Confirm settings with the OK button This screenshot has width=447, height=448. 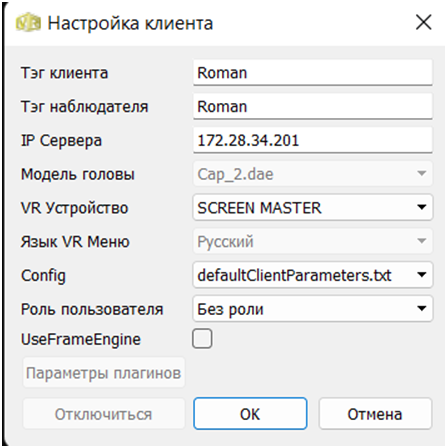250,414
